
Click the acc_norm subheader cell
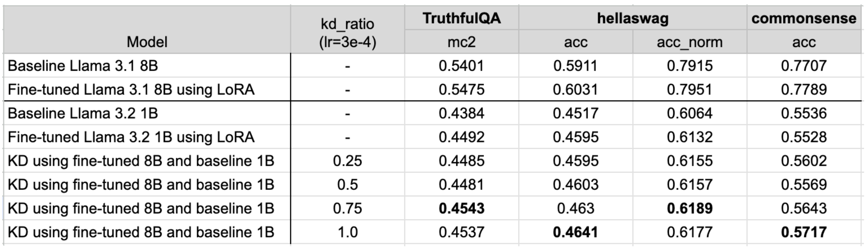(x=689, y=42)
